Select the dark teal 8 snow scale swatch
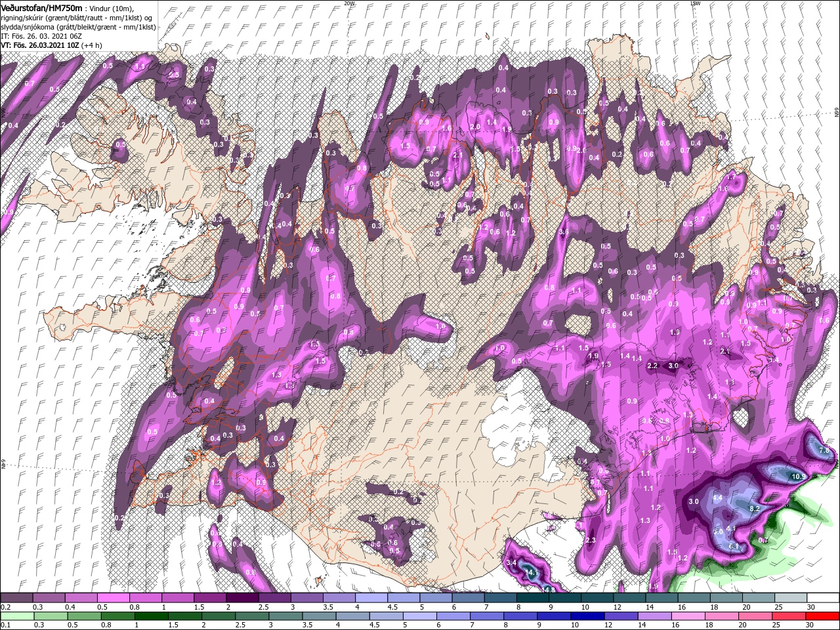Viewport: 840px width, 630px height. [x=532, y=598]
